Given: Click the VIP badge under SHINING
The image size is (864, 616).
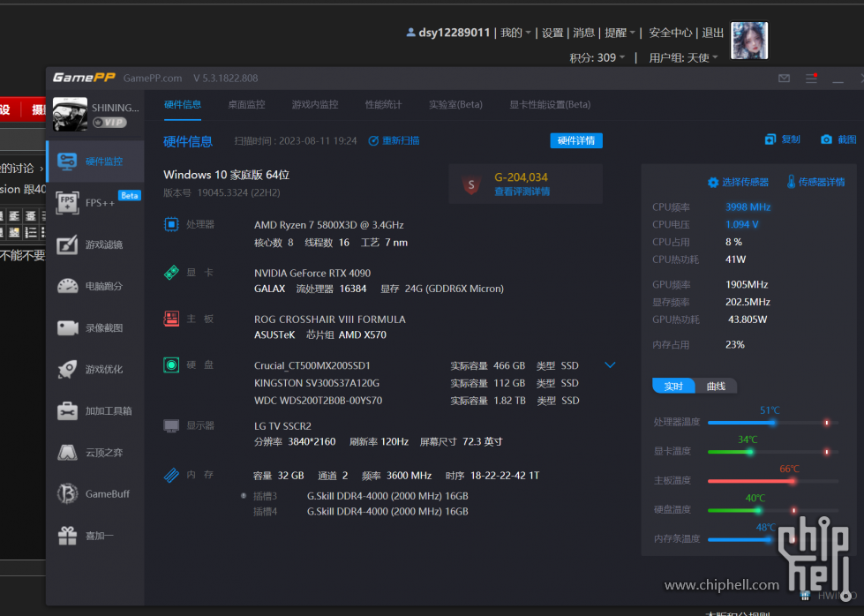Looking at the screenshot, I should coord(109,123).
